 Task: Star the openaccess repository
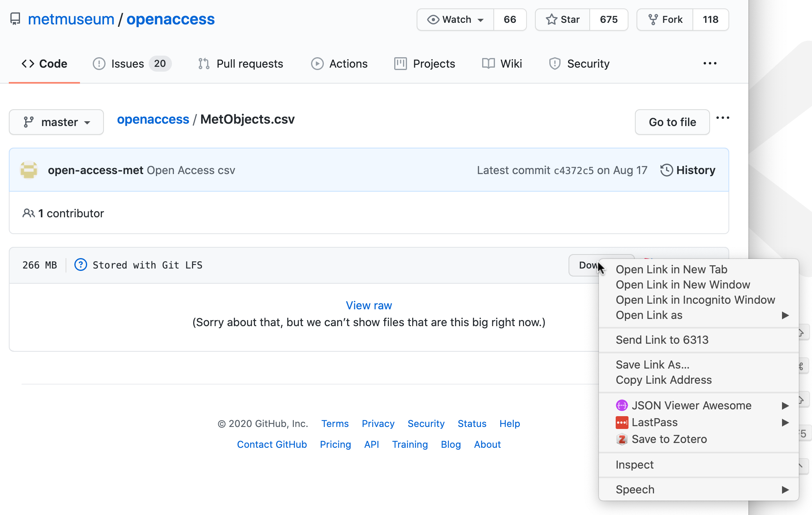coord(563,20)
